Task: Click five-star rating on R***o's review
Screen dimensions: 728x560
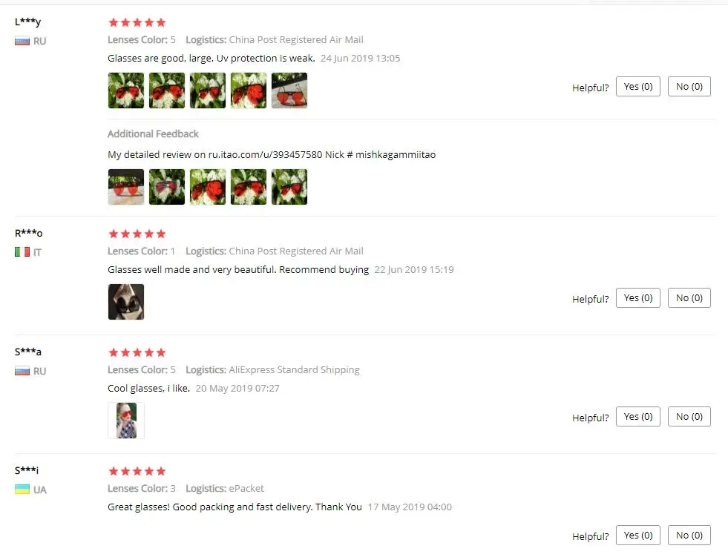Action: (137, 234)
